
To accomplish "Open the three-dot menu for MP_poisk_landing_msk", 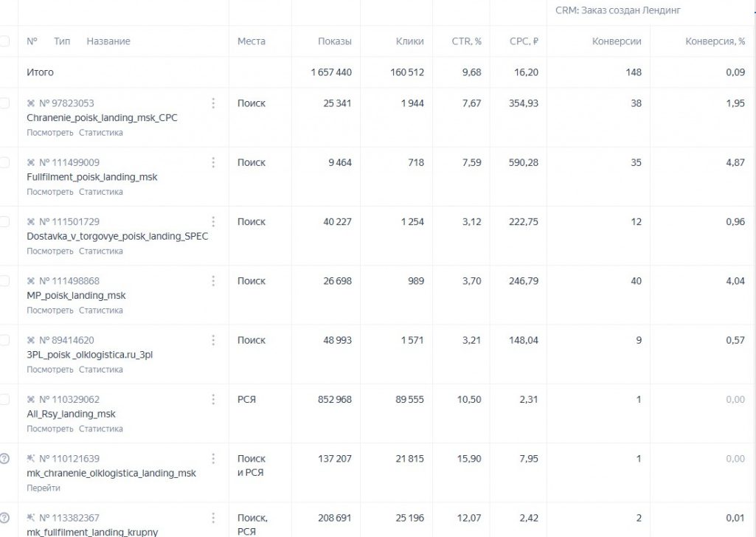I will pyautogui.click(x=213, y=281).
